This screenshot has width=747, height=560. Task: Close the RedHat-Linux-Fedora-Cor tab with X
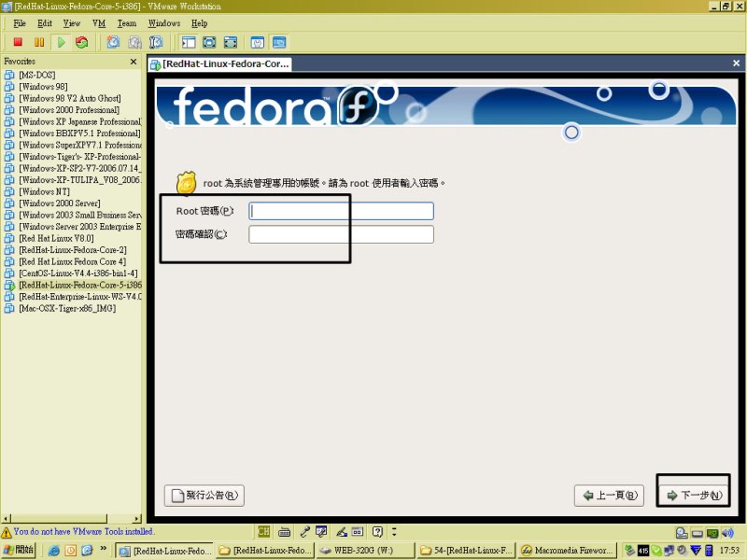pyautogui.click(x=736, y=63)
